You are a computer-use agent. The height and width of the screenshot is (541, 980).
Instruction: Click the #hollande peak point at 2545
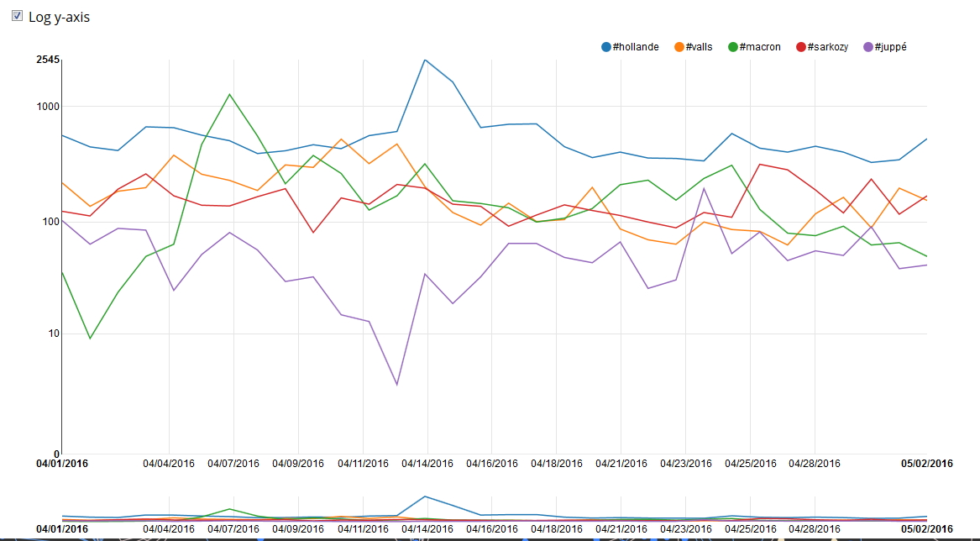pyautogui.click(x=425, y=60)
